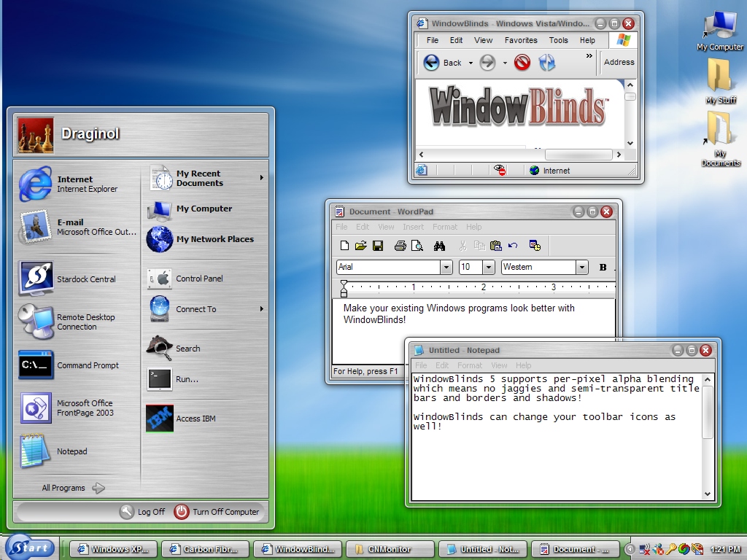Viewport: 747px width, 560px height.
Task: Click the Log Off button
Action: click(142, 512)
